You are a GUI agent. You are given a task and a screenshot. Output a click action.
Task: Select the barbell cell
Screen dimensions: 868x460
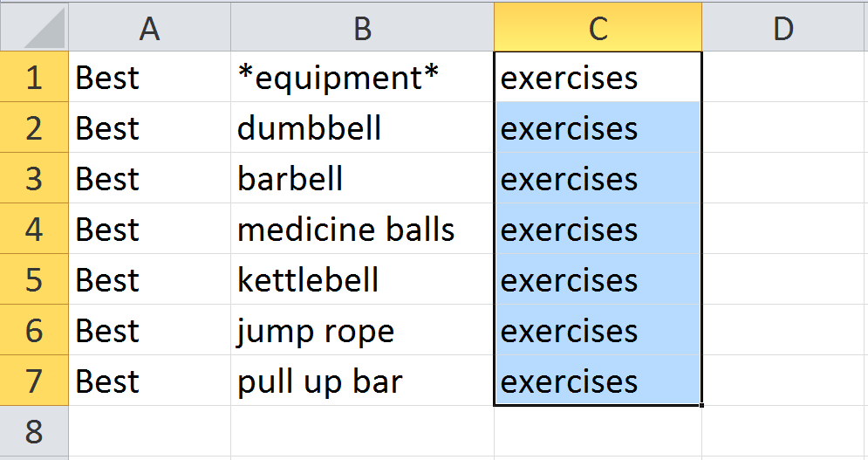362,179
